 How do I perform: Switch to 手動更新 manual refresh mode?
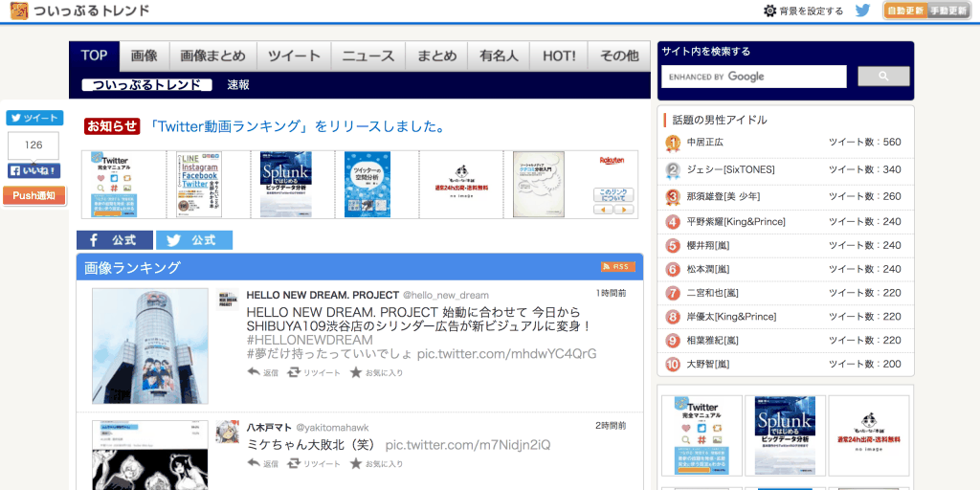pyautogui.click(x=948, y=11)
